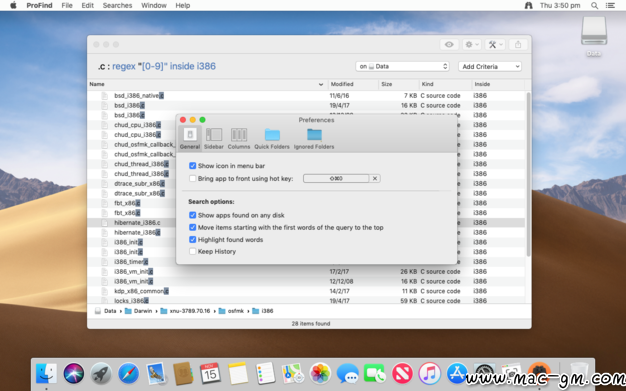Open the Searches menu

pos(117,6)
